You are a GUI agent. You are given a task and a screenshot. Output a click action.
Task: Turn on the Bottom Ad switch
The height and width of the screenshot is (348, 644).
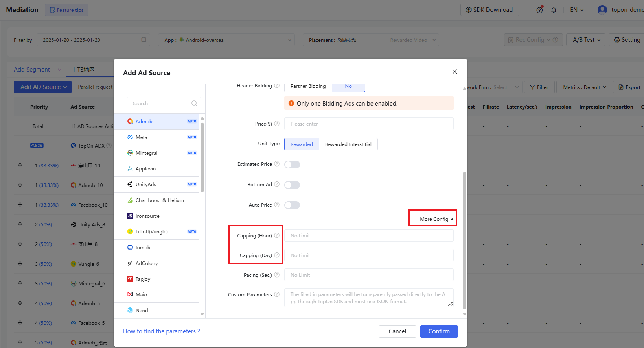pyautogui.click(x=292, y=185)
